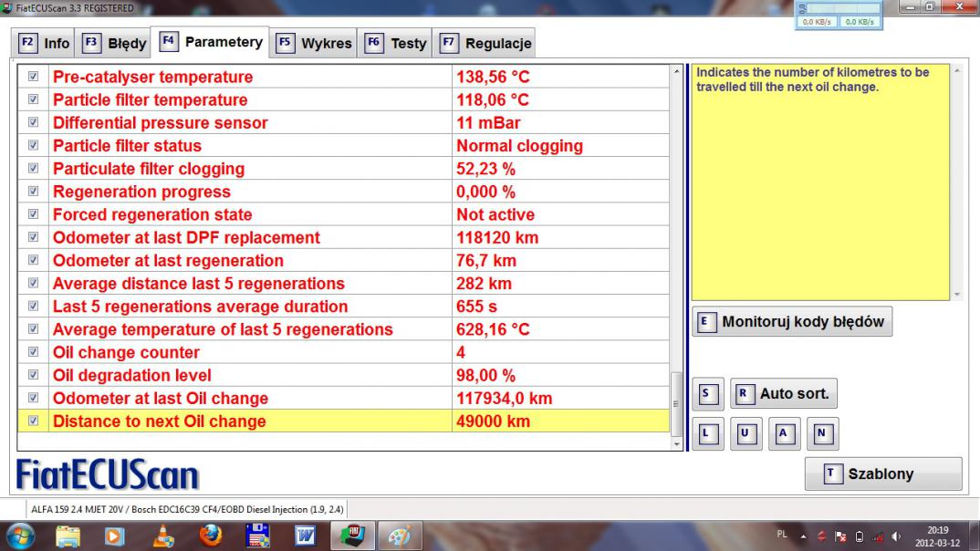Click the U button beside L
This screenshot has height=551, width=980.
(743, 431)
